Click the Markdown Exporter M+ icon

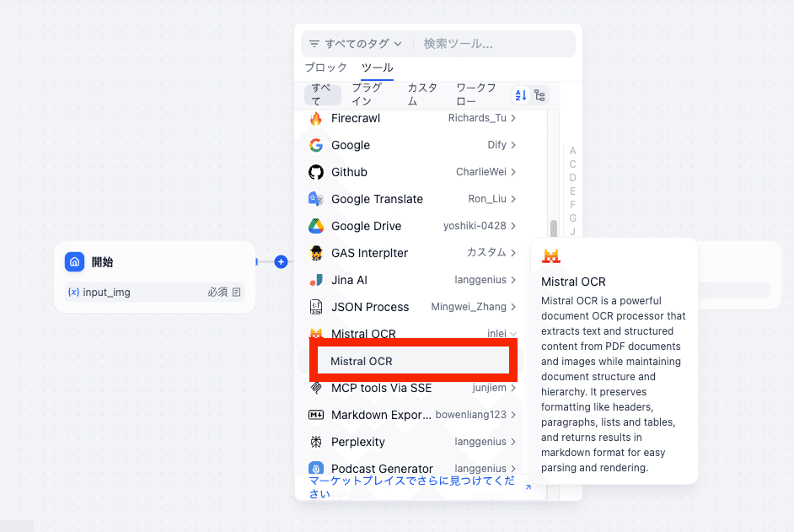click(x=315, y=415)
